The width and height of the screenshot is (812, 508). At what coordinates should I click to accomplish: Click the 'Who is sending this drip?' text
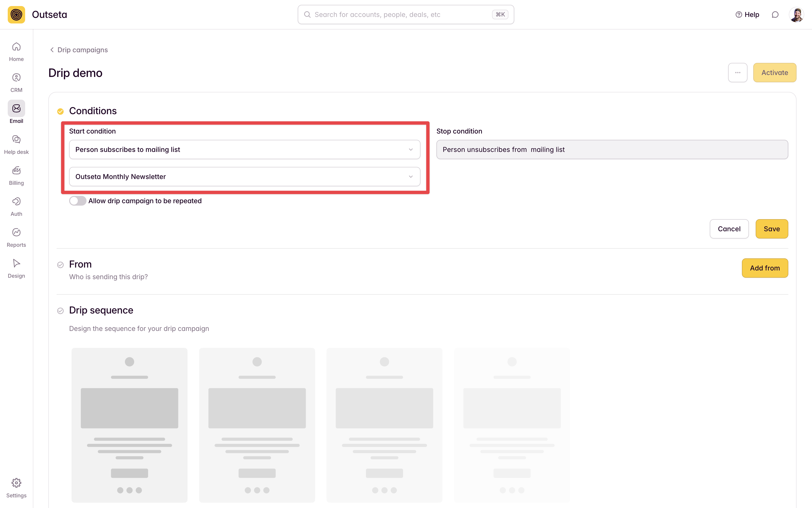click(x=108, y=277)
